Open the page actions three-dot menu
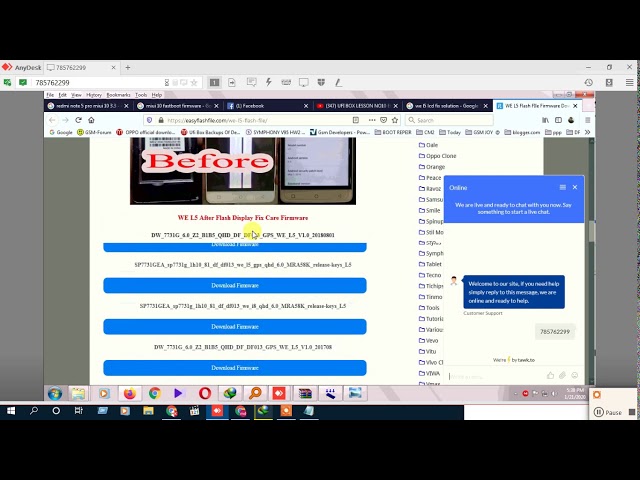Viewport: 640px width, 480px height. (x=372, y=120)
